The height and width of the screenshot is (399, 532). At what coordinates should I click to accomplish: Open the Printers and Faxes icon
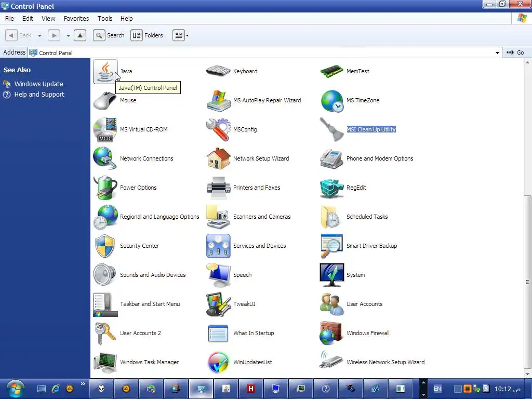(x=218, y=188)
